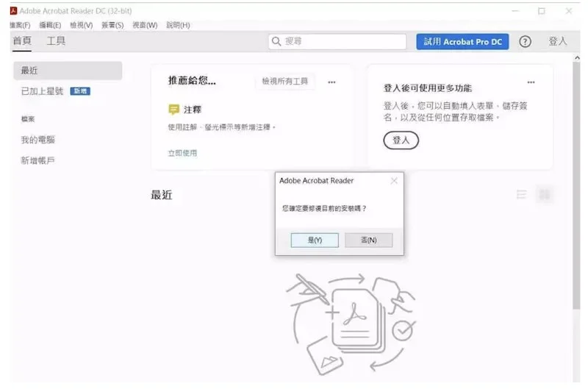Screen dimensions: 588x389
Task: Open the 編輯(E) menu
Action: coord(50,25)
